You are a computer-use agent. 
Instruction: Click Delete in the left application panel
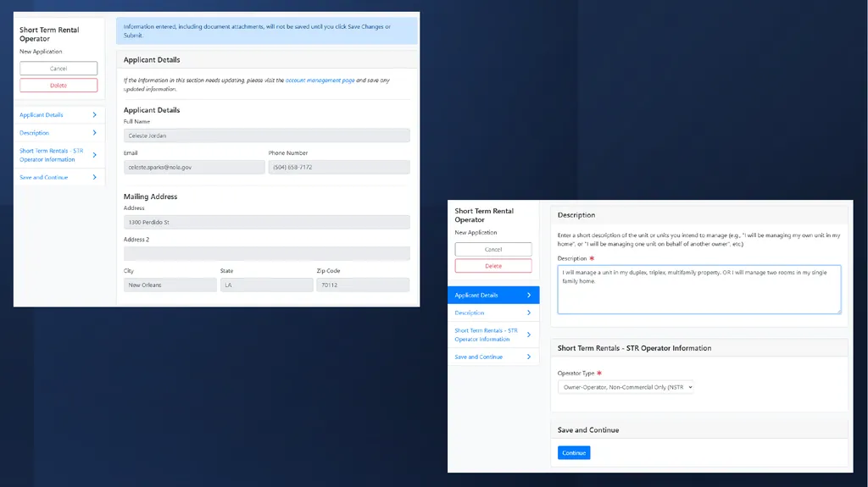(x=58, y=86)
